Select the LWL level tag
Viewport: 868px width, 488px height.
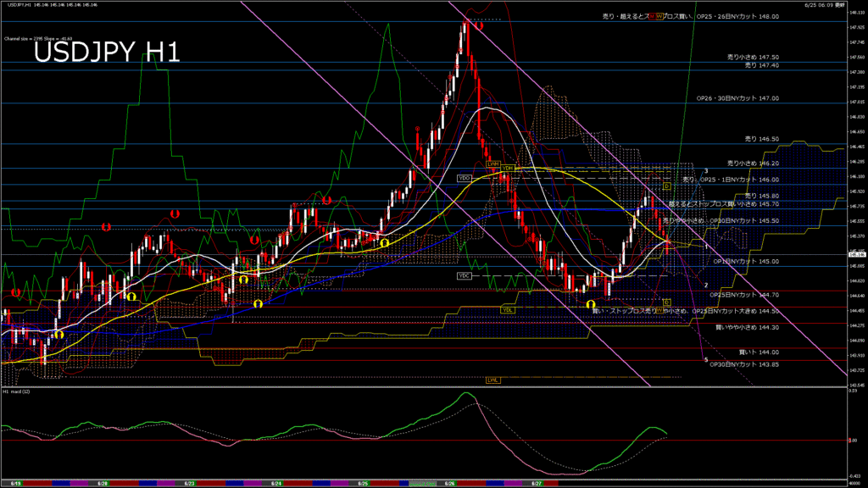pyautogui.click(x=492, y=380)
